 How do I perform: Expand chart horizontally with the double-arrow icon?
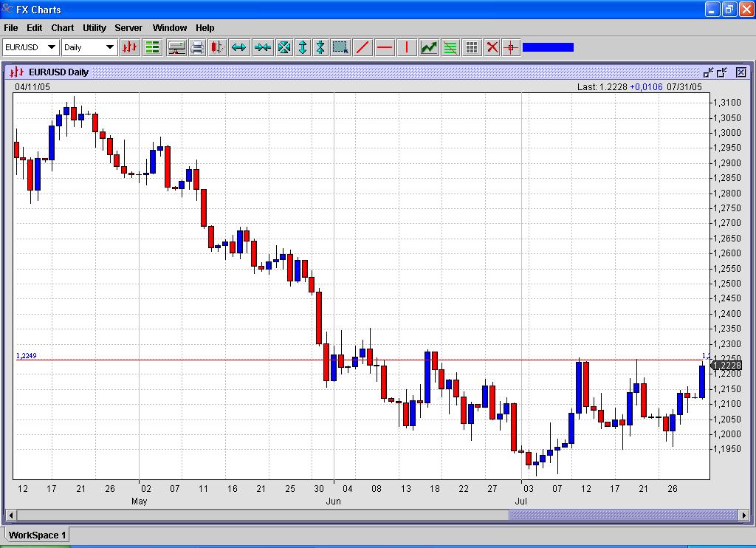238,47
